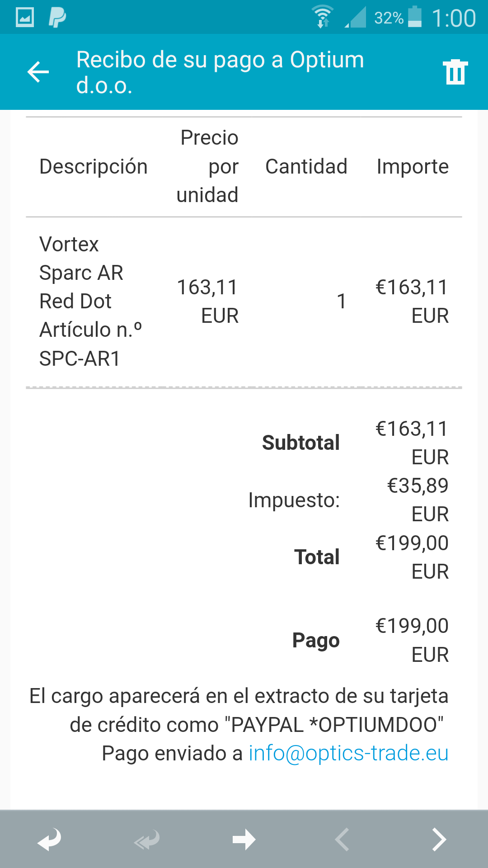The width and height of the screenshot is (488, 868).
Task: Tap the reply arrow icon
Action: [x=49, y=840]
